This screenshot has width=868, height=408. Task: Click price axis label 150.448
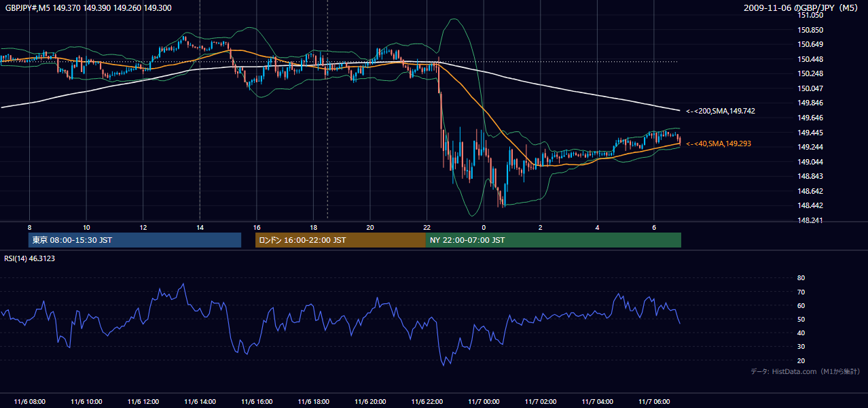[x=810, y=59]
